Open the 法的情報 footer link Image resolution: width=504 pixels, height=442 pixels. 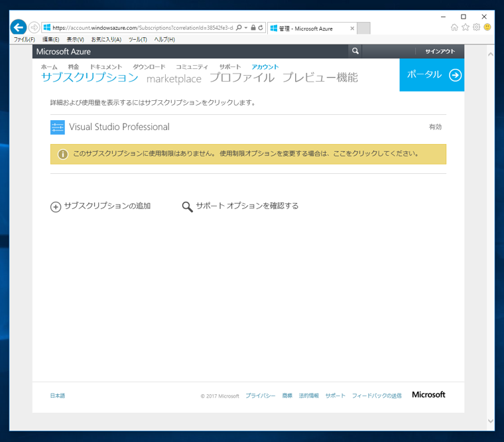[x=308, y=396]
